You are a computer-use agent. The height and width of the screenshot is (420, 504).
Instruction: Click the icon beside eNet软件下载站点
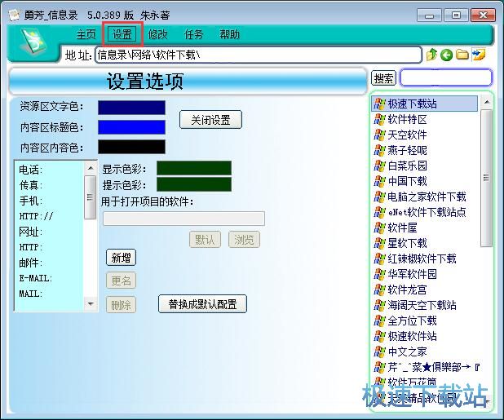coord(379,212)
